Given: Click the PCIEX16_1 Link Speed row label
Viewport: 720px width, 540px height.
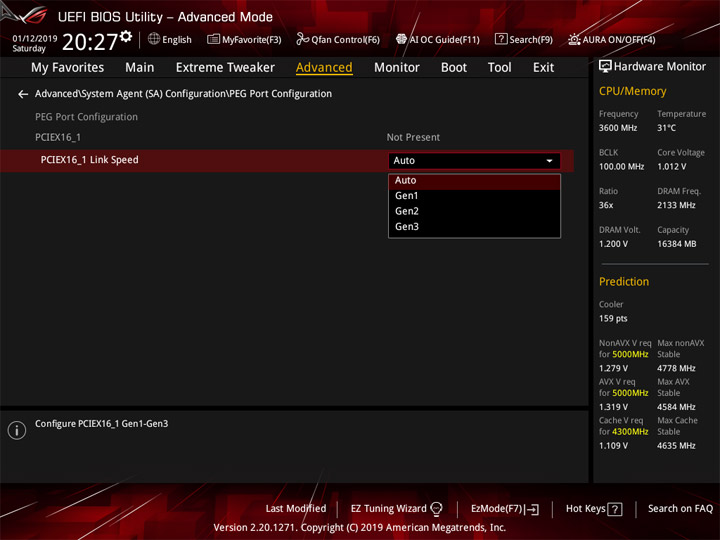Looking at the screenshot, I should tap(90, 160).
